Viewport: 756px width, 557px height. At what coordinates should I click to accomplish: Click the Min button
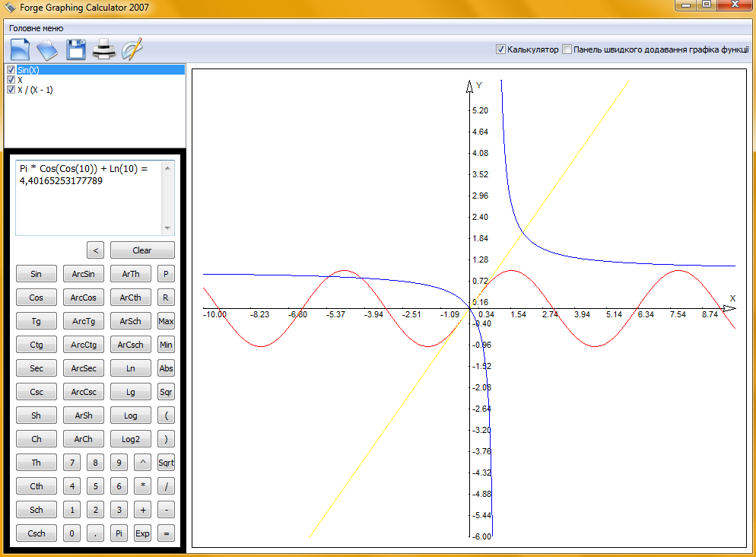(166, 345)
